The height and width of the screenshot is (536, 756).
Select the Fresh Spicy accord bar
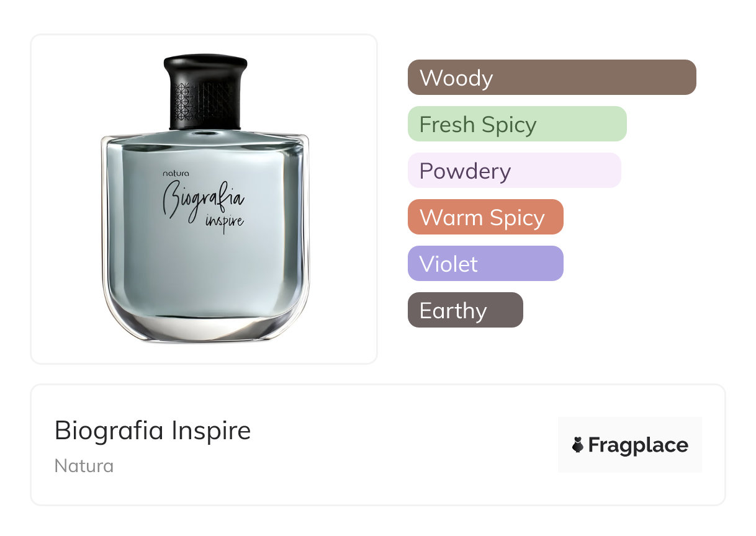click(x=517, y=124)
